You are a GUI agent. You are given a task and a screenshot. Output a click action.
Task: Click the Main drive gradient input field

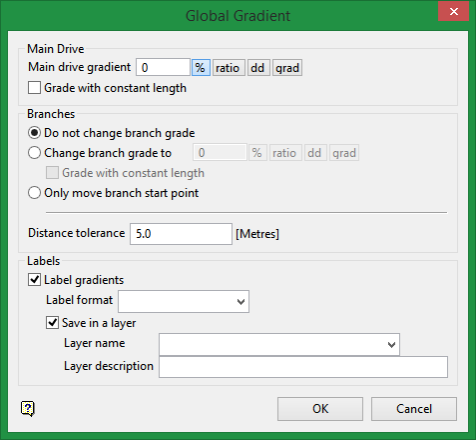(x=163, y=68)
